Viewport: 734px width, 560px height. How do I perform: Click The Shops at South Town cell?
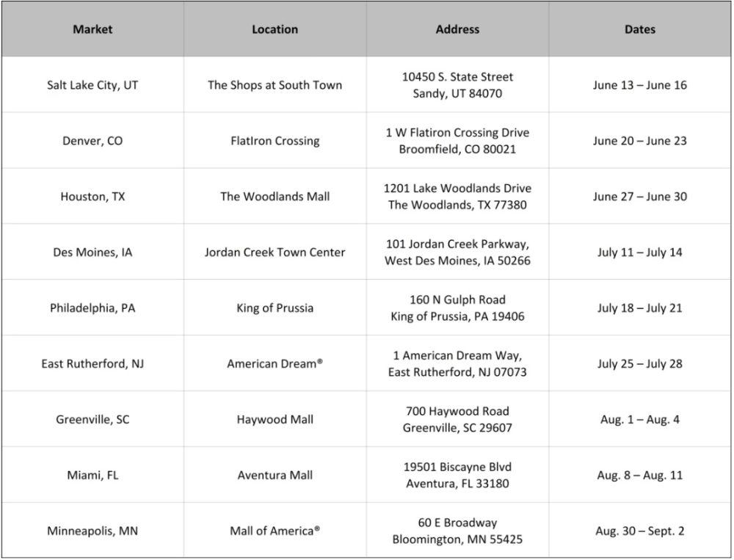[x=275, y=85]
